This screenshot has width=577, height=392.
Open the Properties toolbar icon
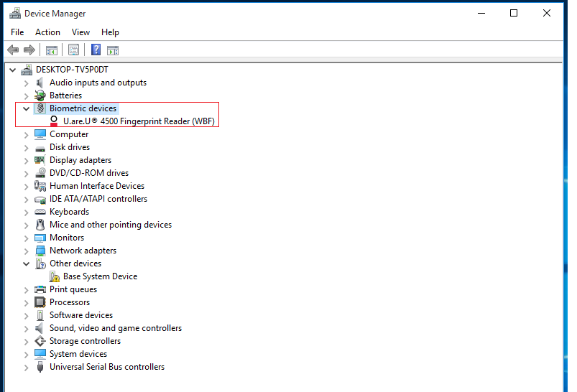[x=73, y=50]
